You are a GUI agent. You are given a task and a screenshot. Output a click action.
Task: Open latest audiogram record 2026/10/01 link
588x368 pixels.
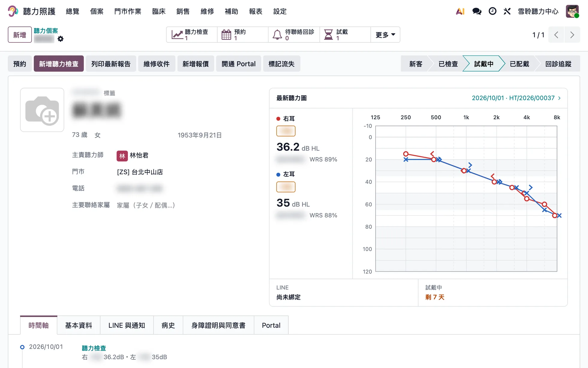516,98
